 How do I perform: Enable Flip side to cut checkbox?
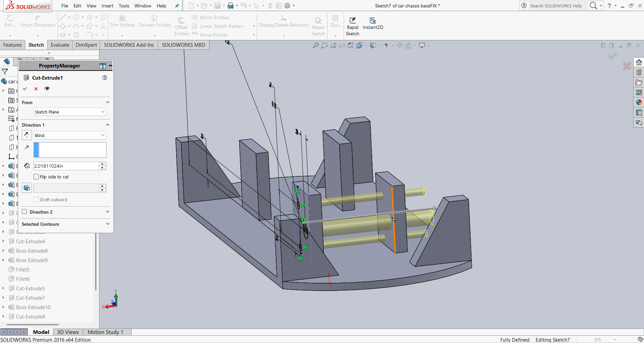pos(36,177)
